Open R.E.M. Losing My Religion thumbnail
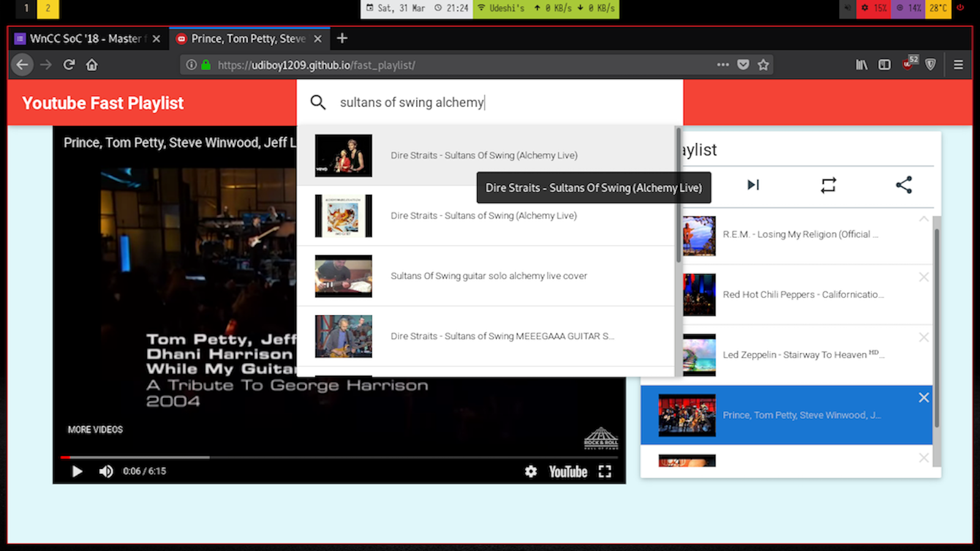980x551 pixels. pyautogui.click(x=699, y=236)
